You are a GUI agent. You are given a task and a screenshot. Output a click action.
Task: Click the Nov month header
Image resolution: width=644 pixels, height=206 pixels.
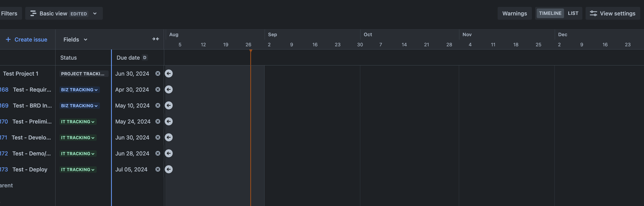467,34
